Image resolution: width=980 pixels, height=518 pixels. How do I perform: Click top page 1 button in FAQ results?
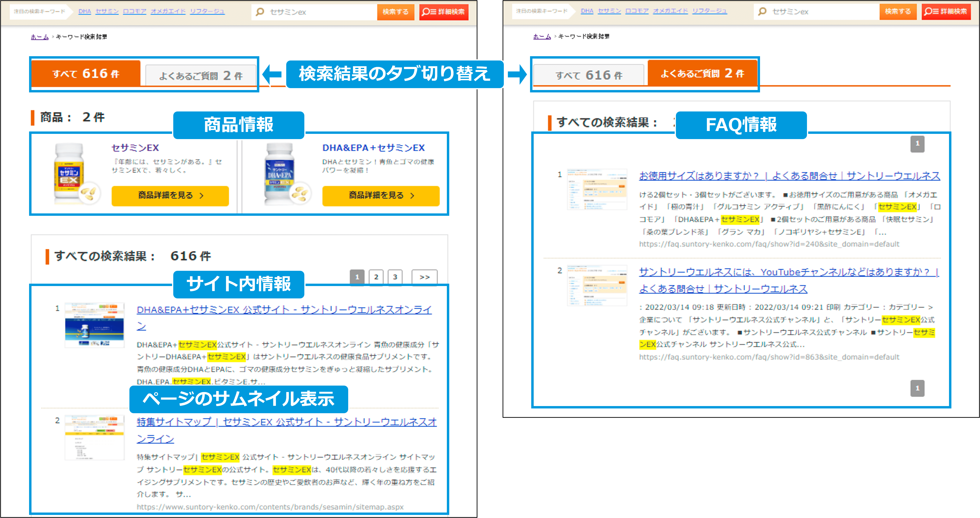[917, 144]
